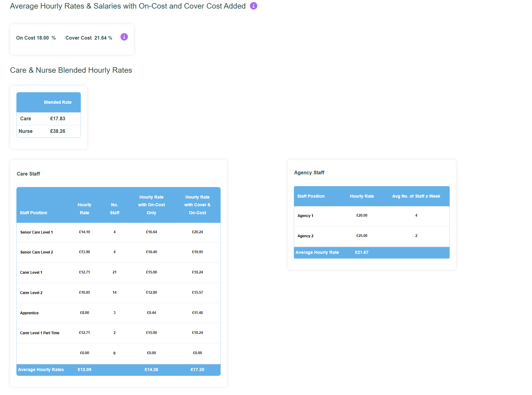Select the Agency 2 row label
532x395 pixels.
pos(305,236)
